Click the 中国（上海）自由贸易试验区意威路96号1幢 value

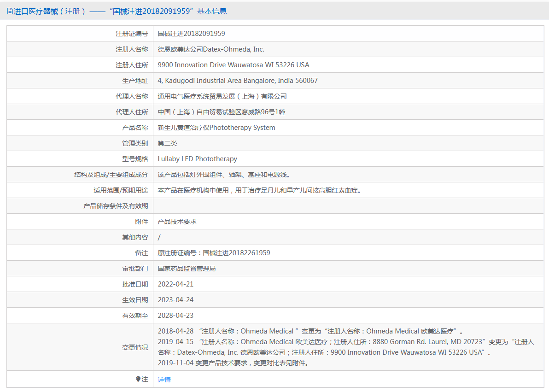[x=222, y=112]
